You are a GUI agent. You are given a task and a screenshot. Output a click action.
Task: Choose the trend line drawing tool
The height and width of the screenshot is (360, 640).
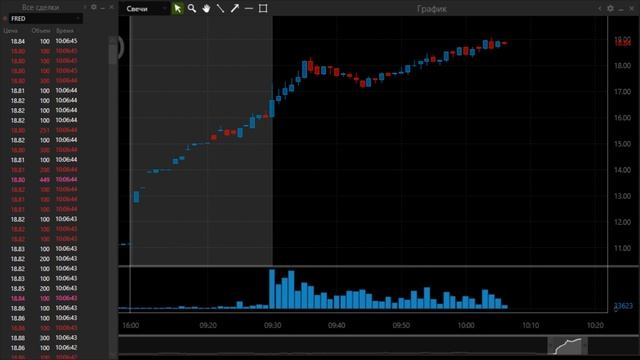[x=220, y=8]
